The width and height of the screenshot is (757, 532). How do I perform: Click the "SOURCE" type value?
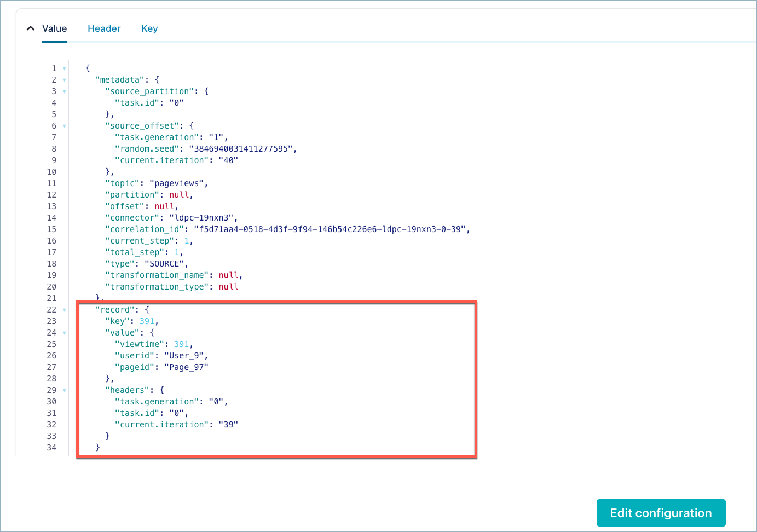(164, 264)
